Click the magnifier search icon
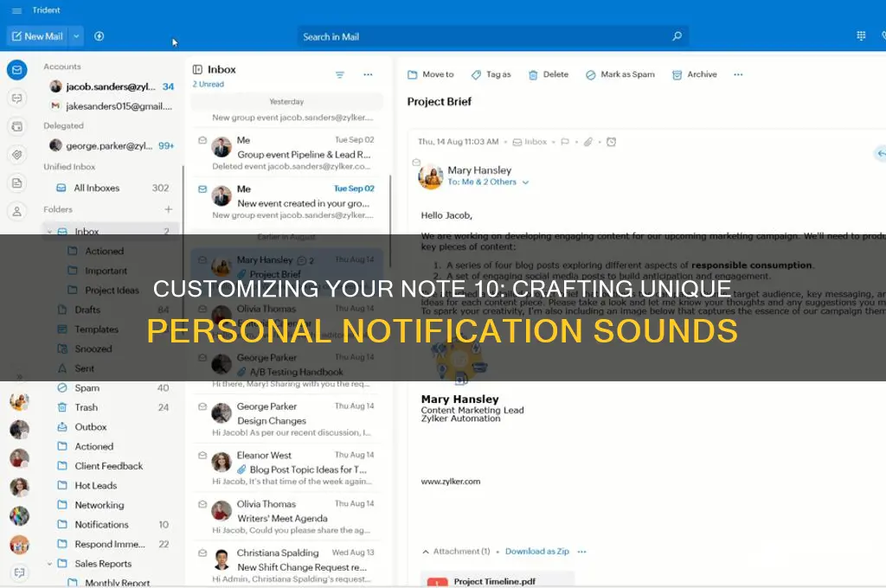The width and height of the screenshot is (886, 588). (x=677, y=36)
